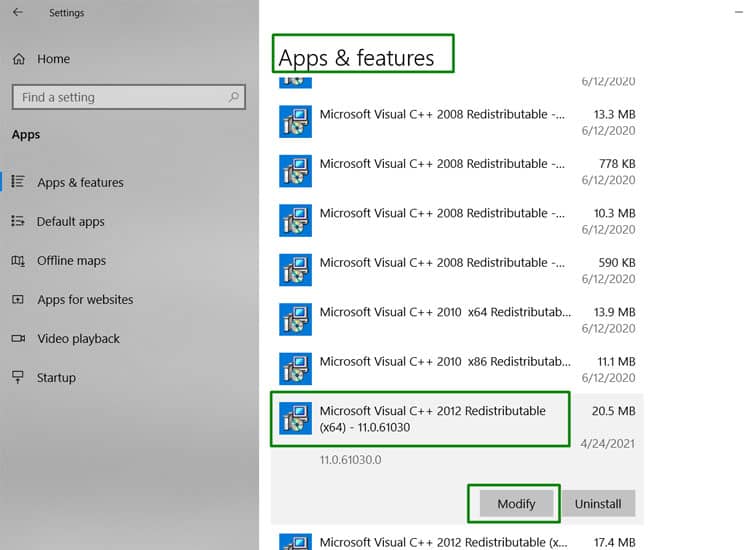This screenshot has width=750, height=550.
Task: Click the 13.9 MB size value
Action: click(x=614, y=312)
